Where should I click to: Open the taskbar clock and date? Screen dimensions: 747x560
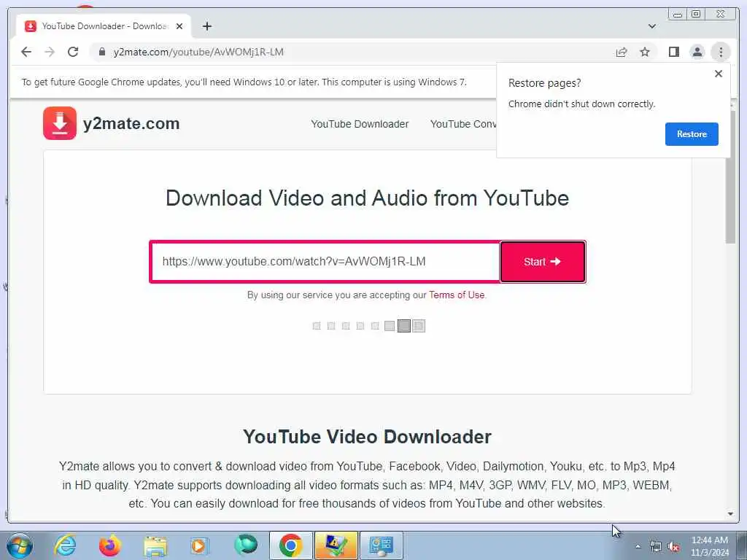tap(709, 546)
